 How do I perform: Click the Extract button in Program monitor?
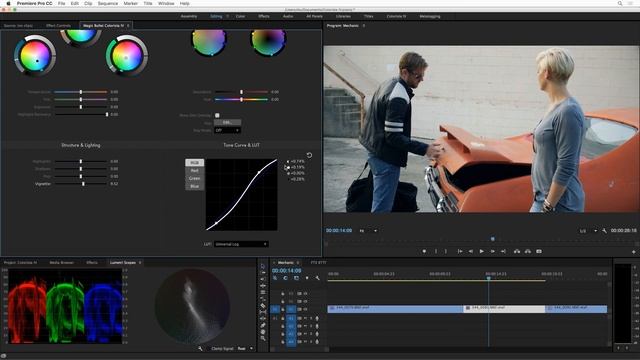coord(528,251)
